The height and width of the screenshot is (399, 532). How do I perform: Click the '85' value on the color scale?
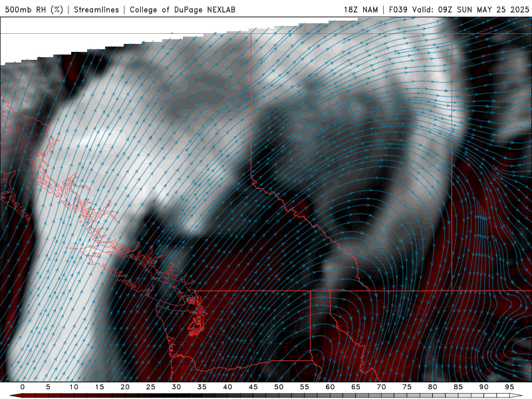coord(458,387)
